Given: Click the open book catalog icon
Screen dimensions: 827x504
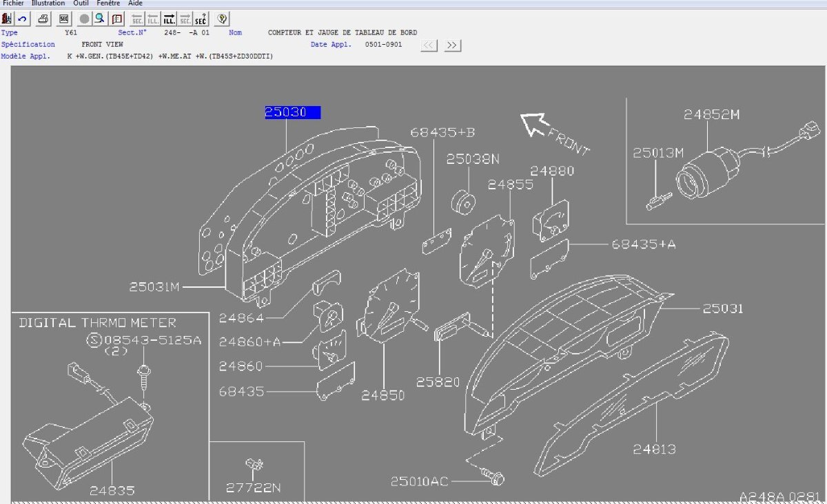Looking at the screenshot, I should click(x=117, y=19).
